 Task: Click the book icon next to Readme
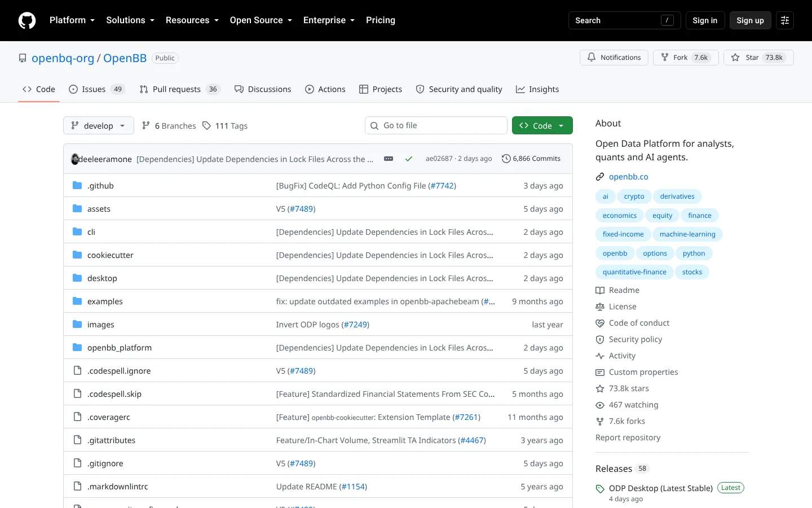(600, 290)
